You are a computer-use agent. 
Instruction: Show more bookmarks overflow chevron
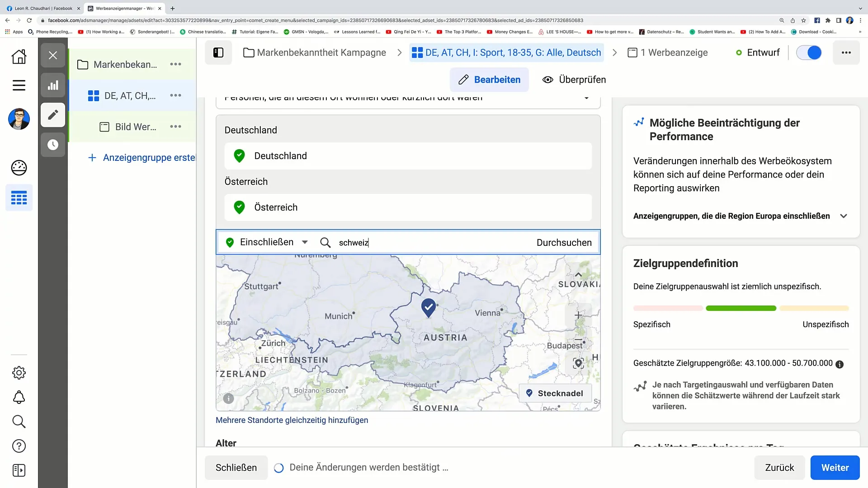pos(860,32)
